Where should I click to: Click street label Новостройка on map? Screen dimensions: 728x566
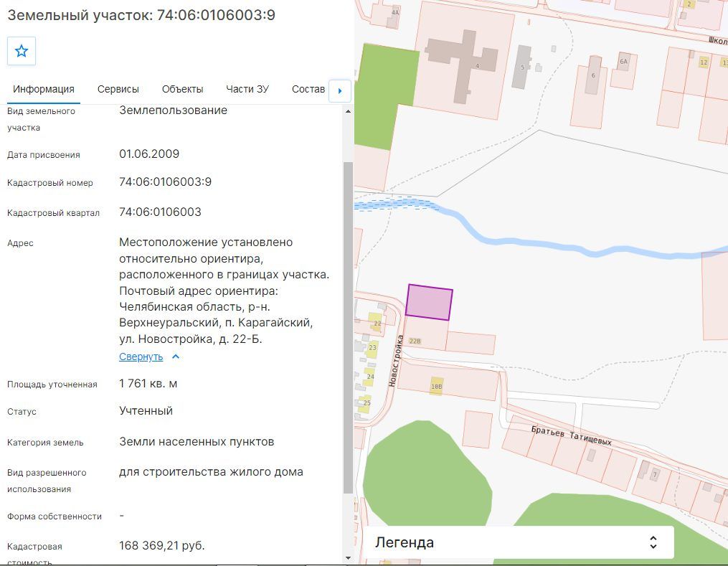coord(396,361)
